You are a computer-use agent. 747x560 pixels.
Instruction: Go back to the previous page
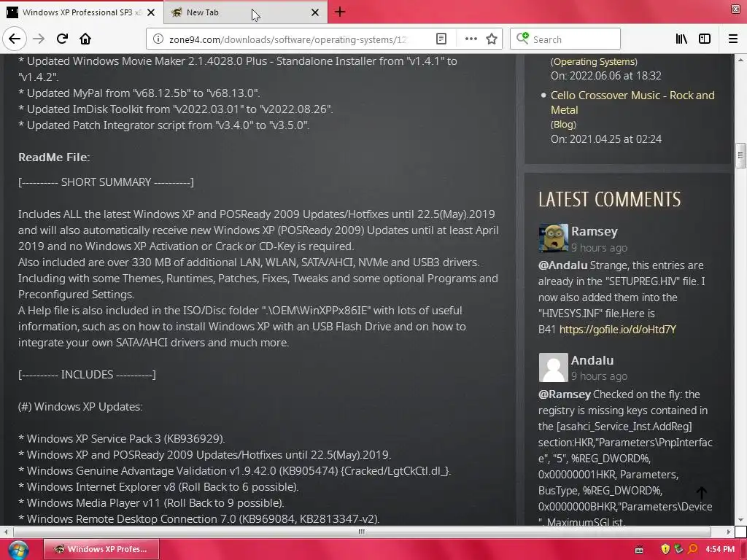(x=15, y=39)
